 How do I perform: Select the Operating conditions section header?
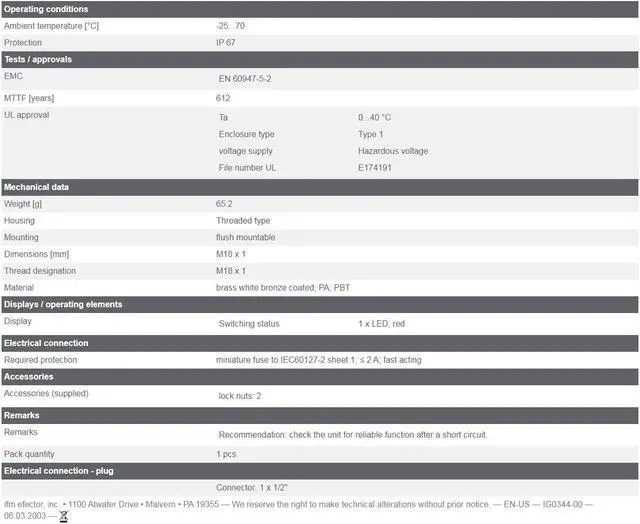pos(46,9)
